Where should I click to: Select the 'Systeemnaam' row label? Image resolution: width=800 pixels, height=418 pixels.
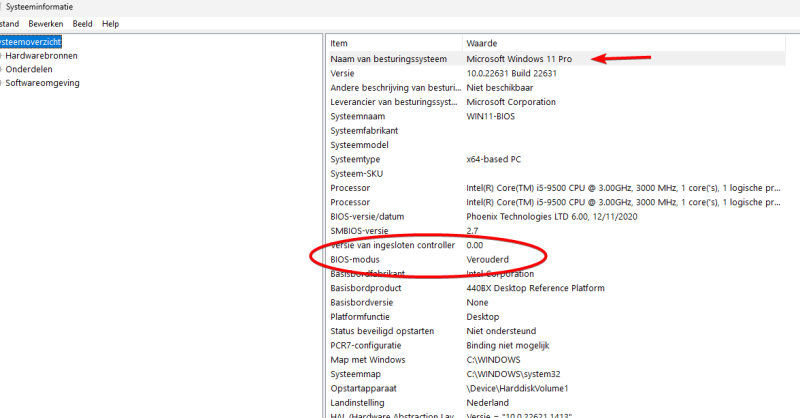pos(358,116)
